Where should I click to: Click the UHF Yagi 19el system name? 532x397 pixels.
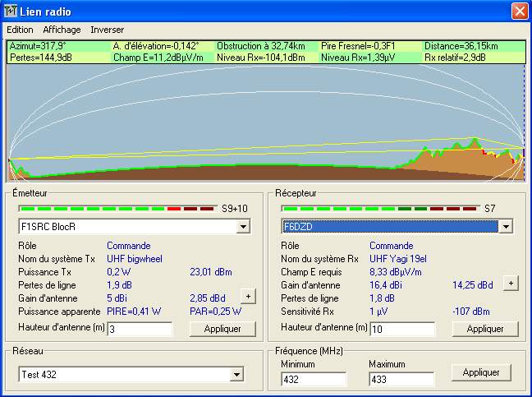(x=398, y=259)
